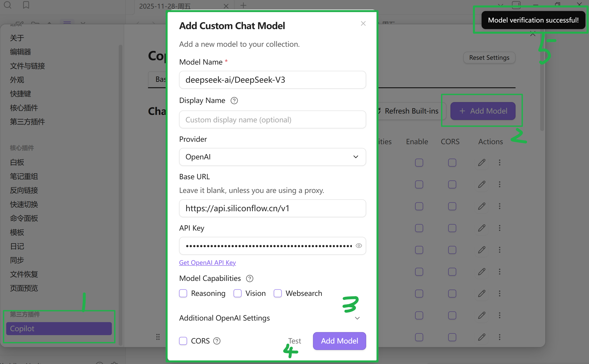Enable the Vision capability checkbox
The image size is (589, 364).
[x=237, y=293]
